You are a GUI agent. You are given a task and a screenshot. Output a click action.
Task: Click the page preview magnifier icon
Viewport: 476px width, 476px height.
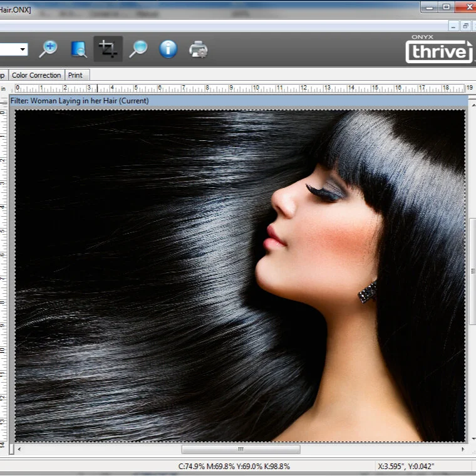[x=78, y=49]
